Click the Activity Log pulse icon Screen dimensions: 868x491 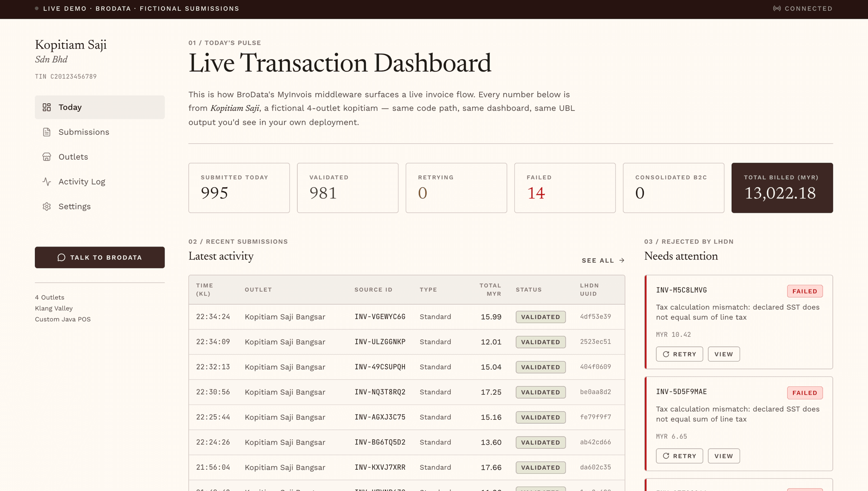[x=46, y=181]
